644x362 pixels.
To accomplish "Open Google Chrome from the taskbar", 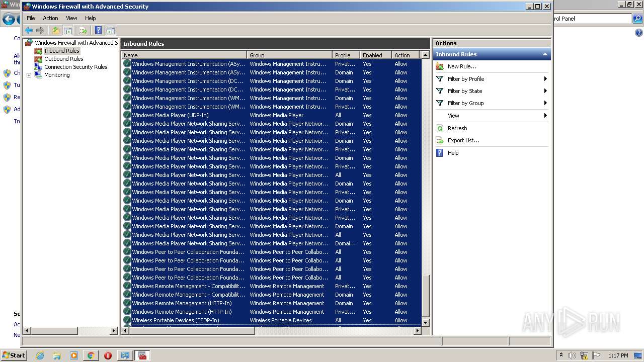I will click(x=91, y=355).
